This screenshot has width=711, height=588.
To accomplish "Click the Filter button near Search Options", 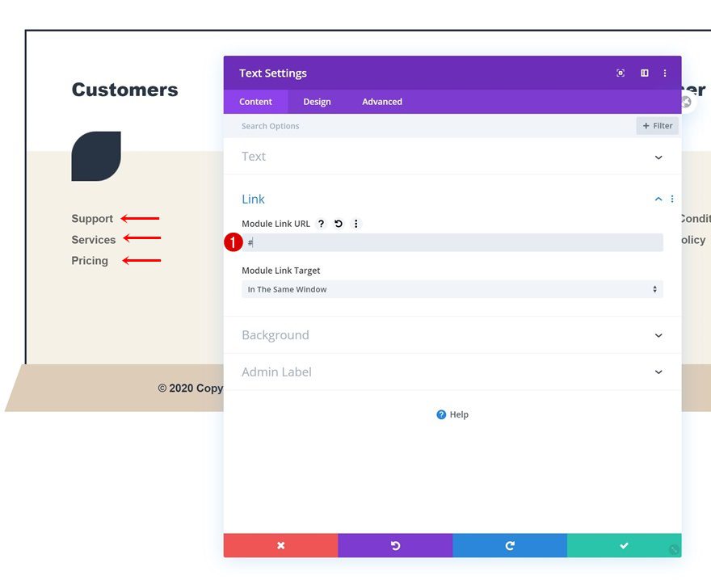I will [657, 125].
